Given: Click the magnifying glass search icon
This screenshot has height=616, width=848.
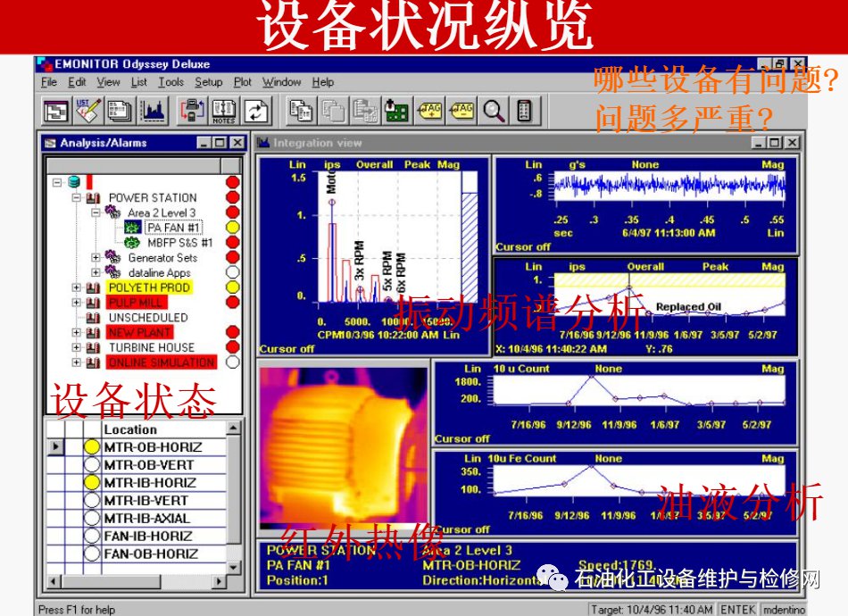Looking at the screenshot, I should pyautogui.click(x=493, y=111).
